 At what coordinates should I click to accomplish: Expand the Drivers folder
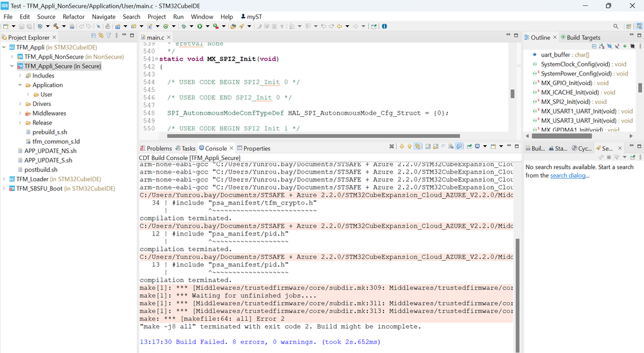click(x=20, y=104)
